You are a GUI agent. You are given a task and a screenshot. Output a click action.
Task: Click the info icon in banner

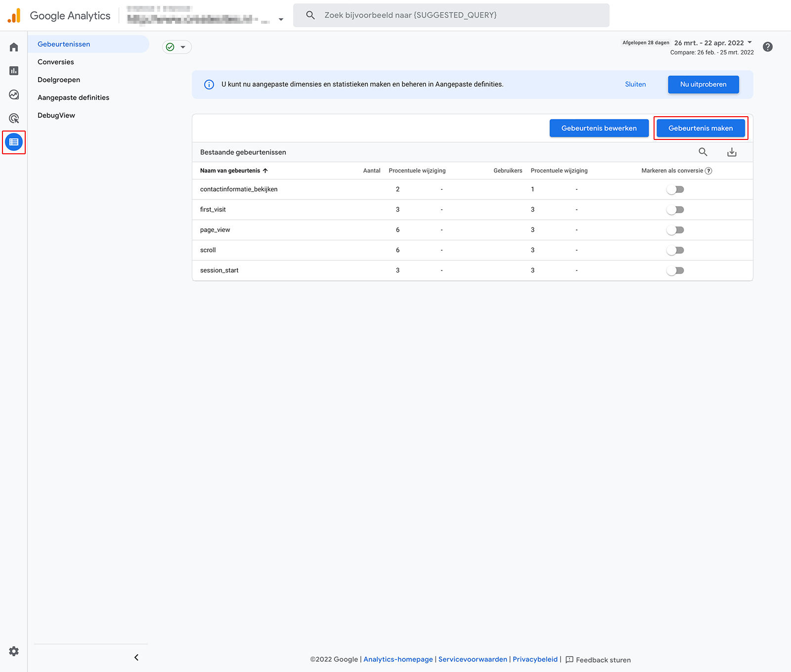coord(209,85)
